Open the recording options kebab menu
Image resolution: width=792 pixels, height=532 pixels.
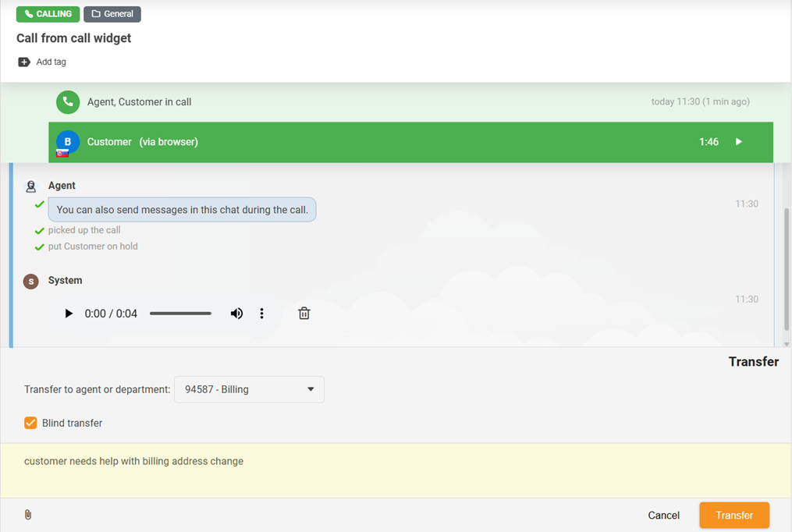261,313
